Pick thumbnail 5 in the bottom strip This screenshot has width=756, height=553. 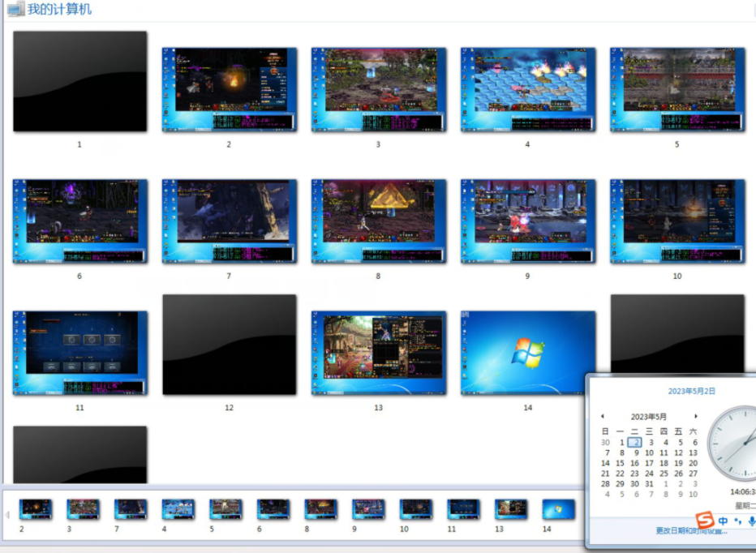pos(226,509)
